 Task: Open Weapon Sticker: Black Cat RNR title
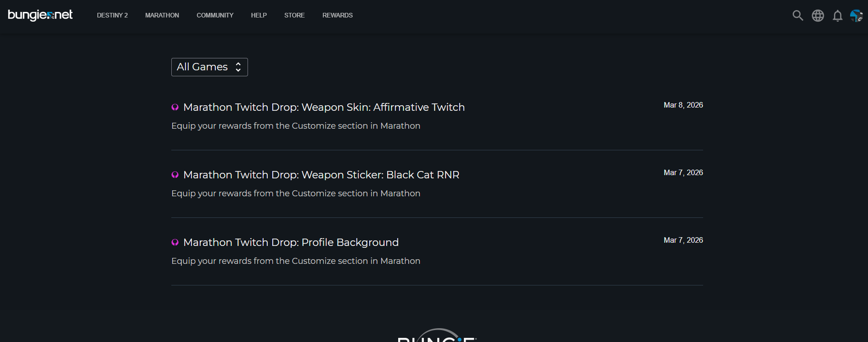pyautogui.click(x=321, y=175)
